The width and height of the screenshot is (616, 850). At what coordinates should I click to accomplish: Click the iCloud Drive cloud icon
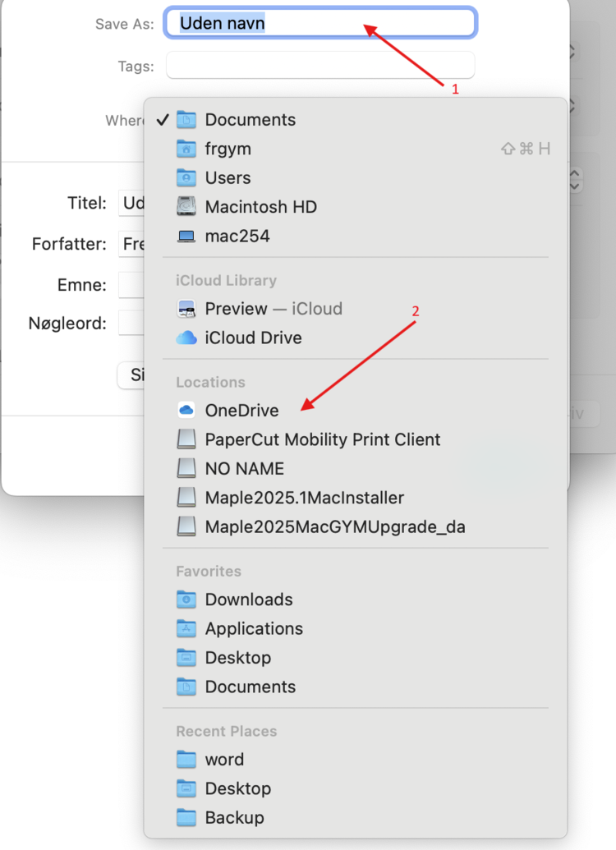(186, 338)
